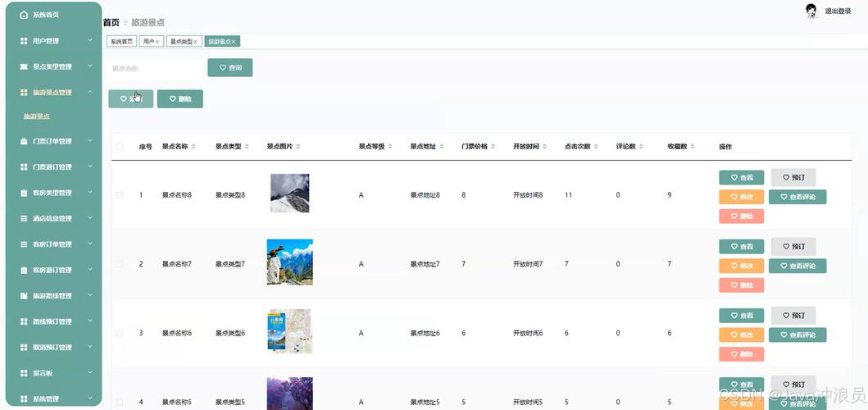Image resolution: width=868 pixels, height=410 pixels.
Task: Sort by 点击次数 column arrows
Action: pos(596,147)
